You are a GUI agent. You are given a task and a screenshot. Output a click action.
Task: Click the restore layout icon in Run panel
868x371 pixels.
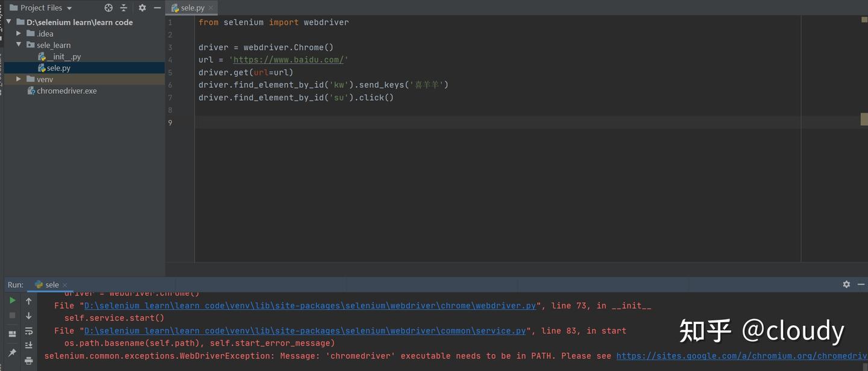point(12,334)
